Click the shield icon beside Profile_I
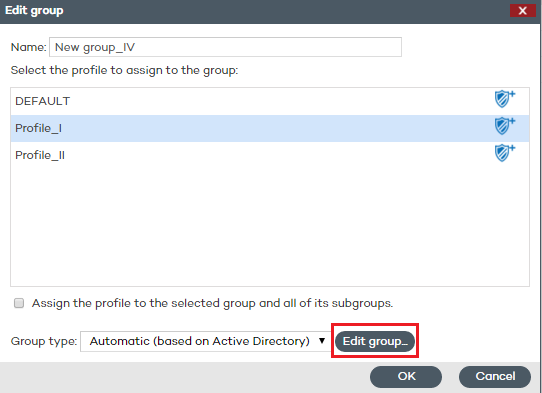Viewport: 542px width, 393px height. tap(504, 126)
